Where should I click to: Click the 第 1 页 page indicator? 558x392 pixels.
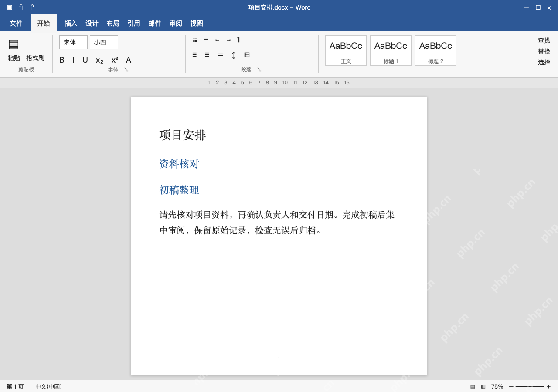(x=15, y=386)
